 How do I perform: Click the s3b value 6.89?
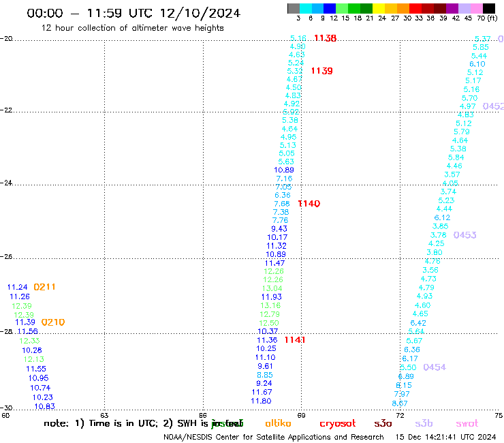tap(406, 376)
